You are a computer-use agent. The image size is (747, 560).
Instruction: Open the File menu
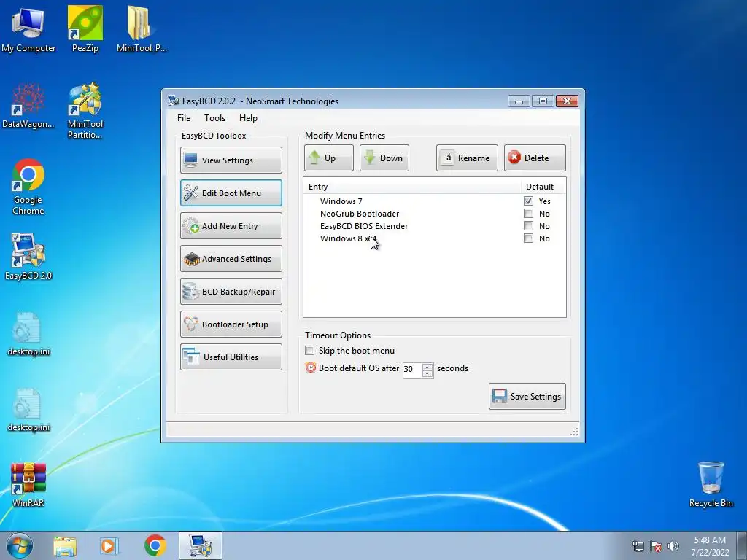coord(184,118)
